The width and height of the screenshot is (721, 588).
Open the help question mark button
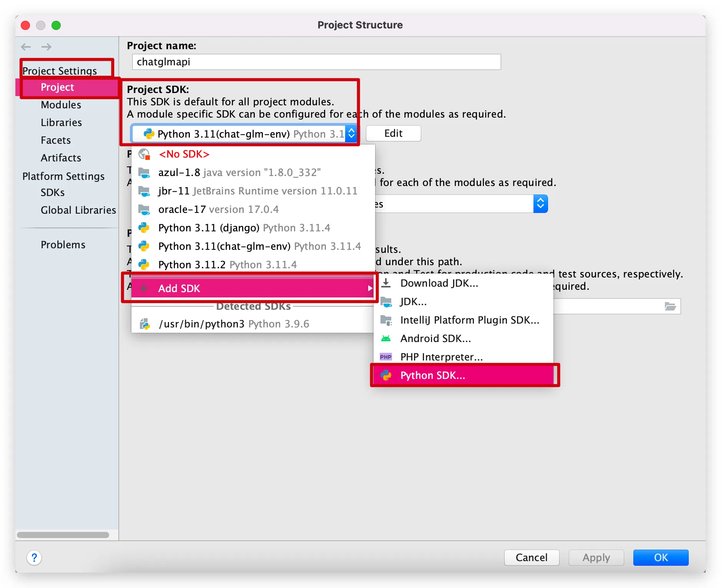(34, 558)
